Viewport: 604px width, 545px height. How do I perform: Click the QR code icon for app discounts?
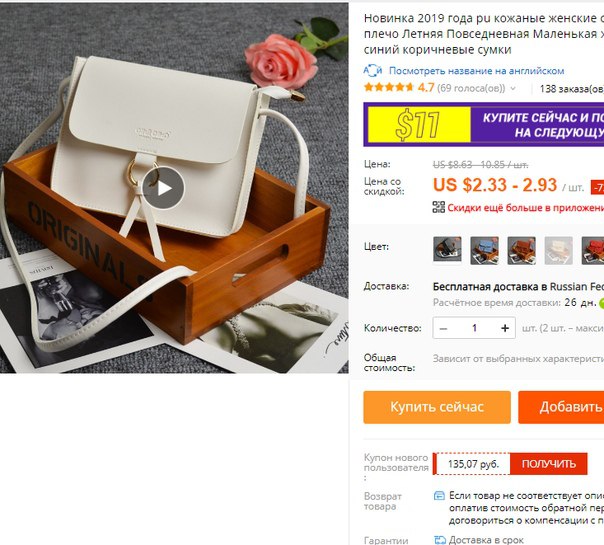tap(438, 207)
